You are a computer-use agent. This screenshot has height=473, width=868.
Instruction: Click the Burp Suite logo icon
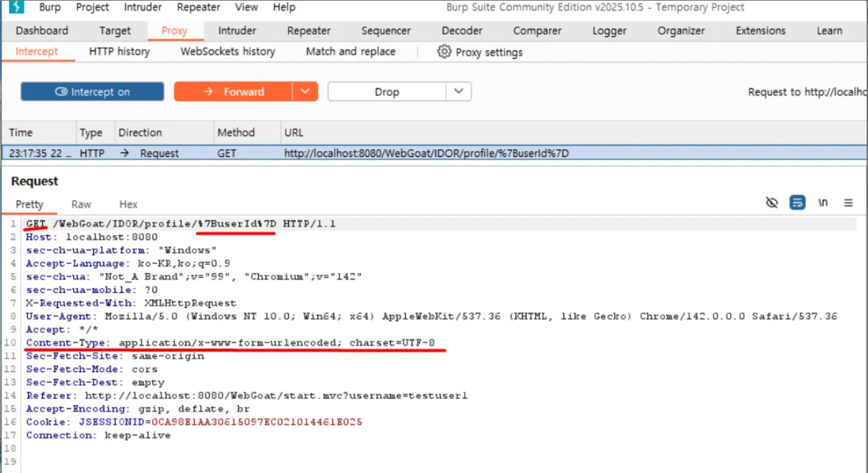(x=16, y=8)
